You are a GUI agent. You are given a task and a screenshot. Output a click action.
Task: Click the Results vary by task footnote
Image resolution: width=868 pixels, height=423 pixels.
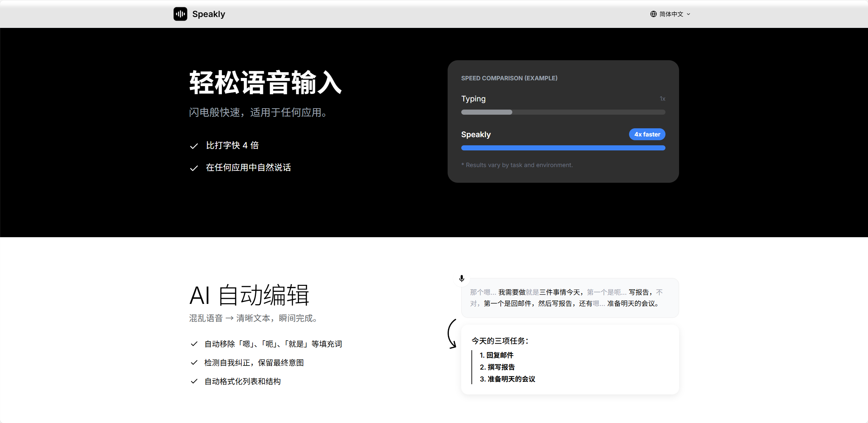pos(517,165)
